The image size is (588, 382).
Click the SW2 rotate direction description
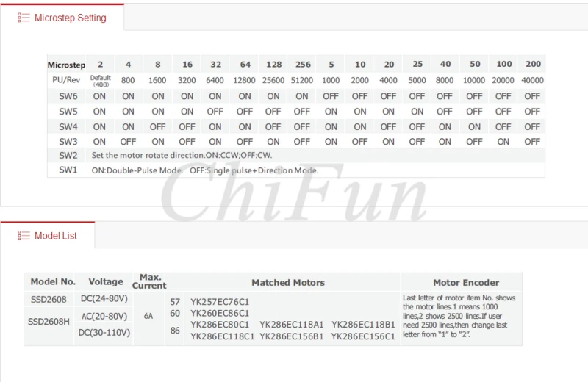click(182, 155)
